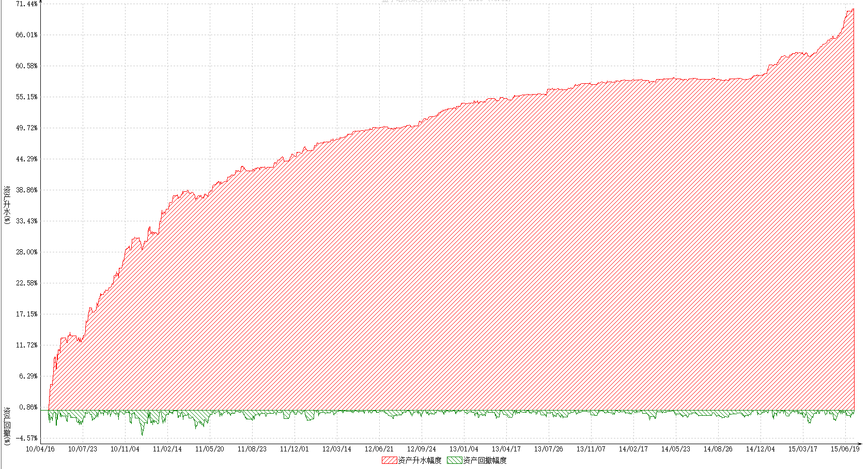
Task: Select the 10/04/16 date on x-axis
Action: [x=40, y=449]
